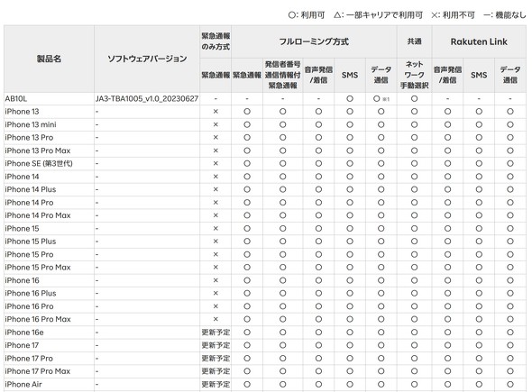Click the ネットワーク手動選択 column header
Image resolution: width=532 pixels, height=392 pixels.
(x=414, y=75)
